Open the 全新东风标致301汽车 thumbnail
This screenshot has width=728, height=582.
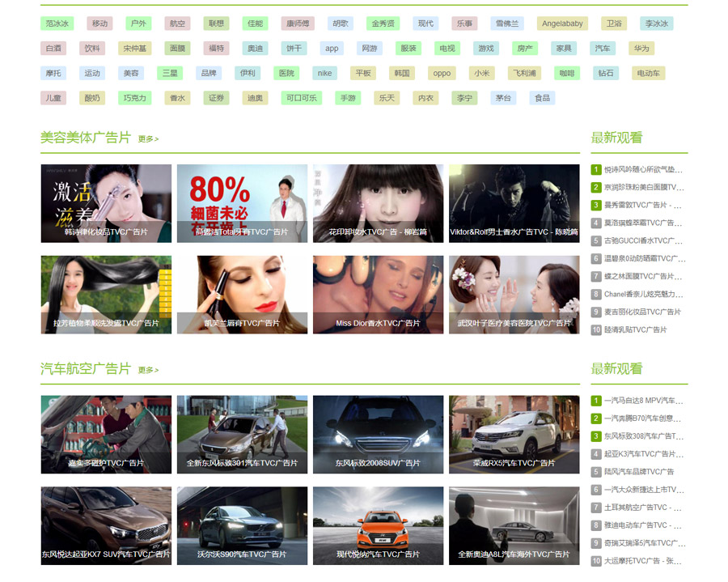pos(242,435)
